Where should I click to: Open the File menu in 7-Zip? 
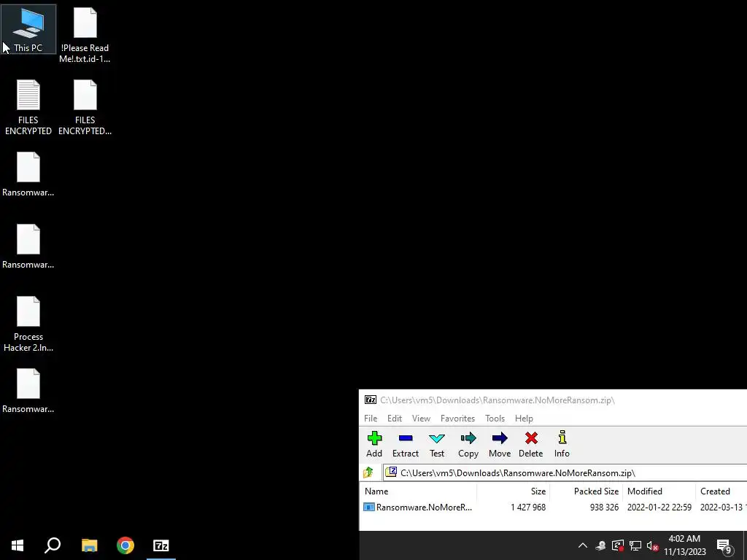coord(371,418)
